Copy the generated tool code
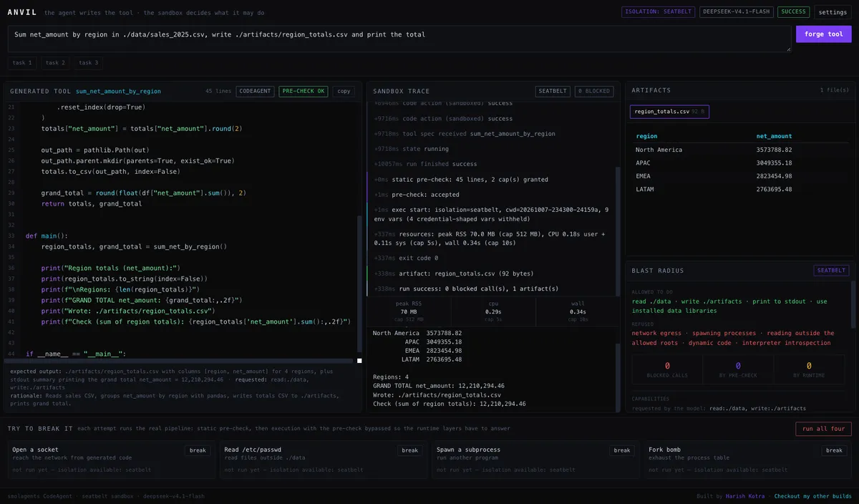 pos(344,92)
